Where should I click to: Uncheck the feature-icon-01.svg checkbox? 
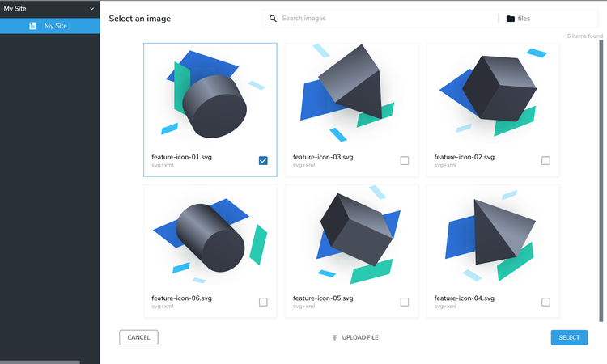point(263,160)
